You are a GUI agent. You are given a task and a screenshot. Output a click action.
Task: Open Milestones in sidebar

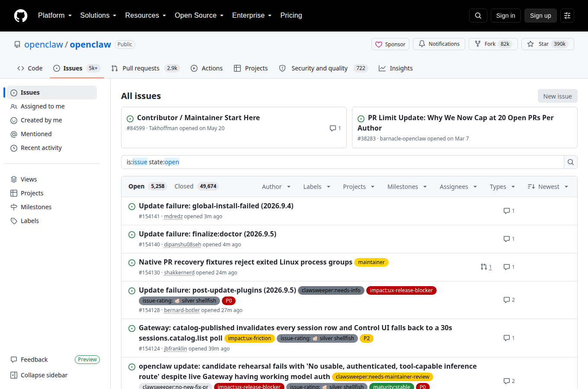pyautogui.click(x=36, y=207)
